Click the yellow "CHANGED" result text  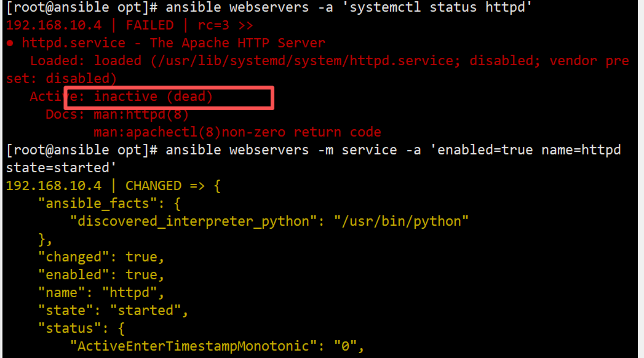153,186
